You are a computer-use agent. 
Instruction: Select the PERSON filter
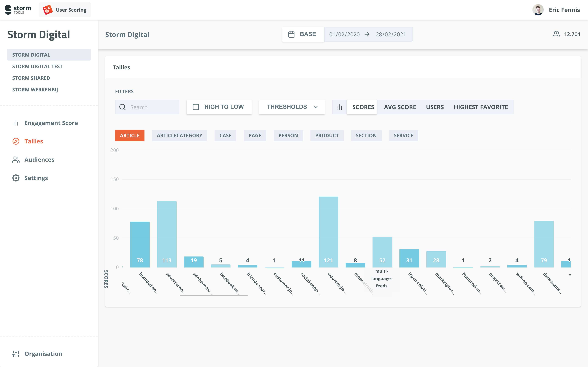tap(288, 135)
